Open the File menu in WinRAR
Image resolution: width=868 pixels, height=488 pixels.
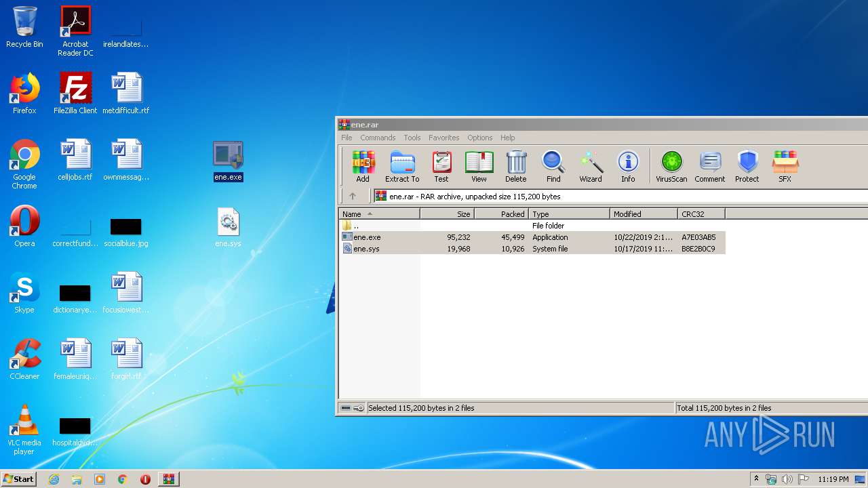pyautogui.click(x=347, y=138)
